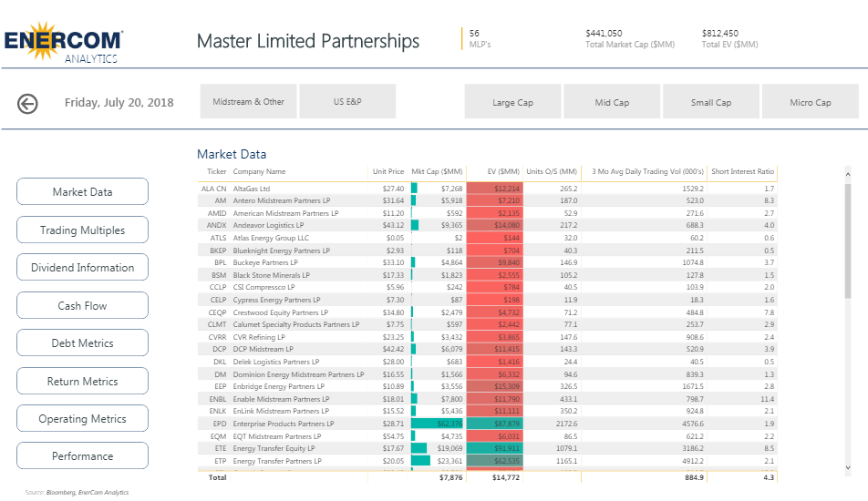
Task: Click the table's vertical scrollbar thumb
Action: [849, 241]
